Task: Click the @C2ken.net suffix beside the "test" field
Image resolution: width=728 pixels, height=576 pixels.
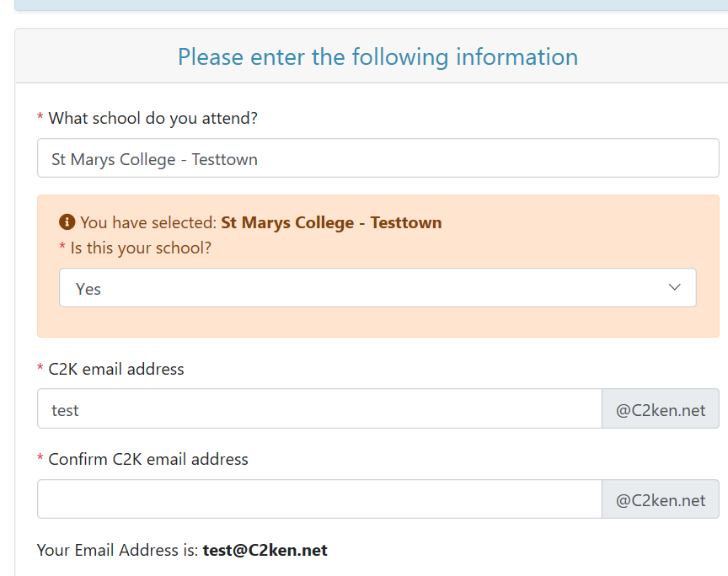Action: pyautogui.click(x=661, y=409)
